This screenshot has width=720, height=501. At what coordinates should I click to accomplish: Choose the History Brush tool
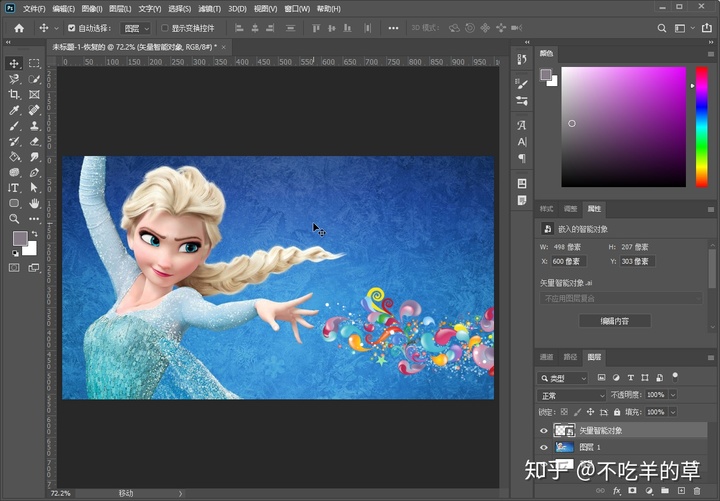pyautogui.click(x=14, y=141)
